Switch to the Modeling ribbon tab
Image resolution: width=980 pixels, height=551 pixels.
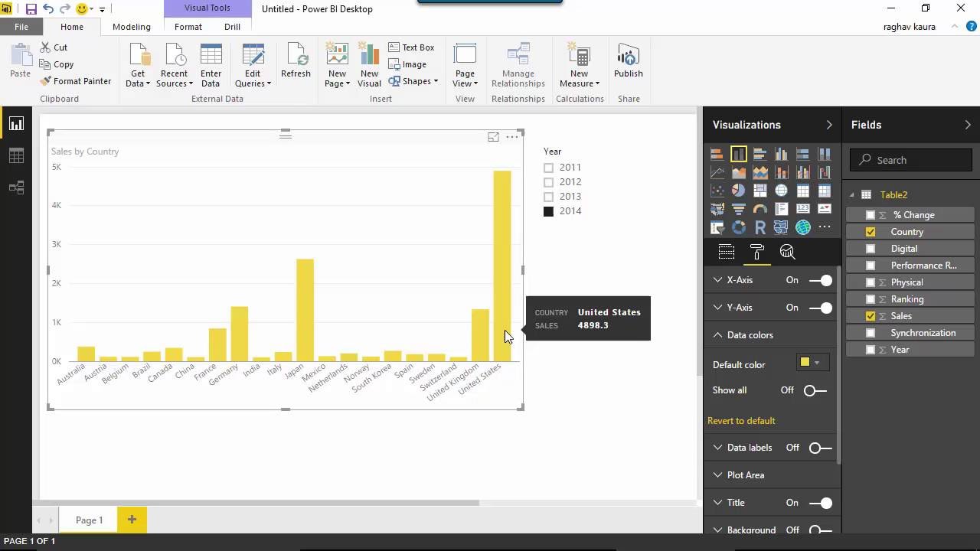click(132, 27)
